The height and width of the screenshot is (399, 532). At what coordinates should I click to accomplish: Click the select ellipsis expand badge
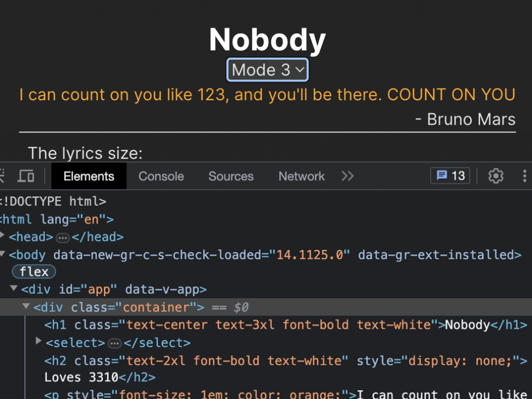pyautogui.click(x=115, y=344)
